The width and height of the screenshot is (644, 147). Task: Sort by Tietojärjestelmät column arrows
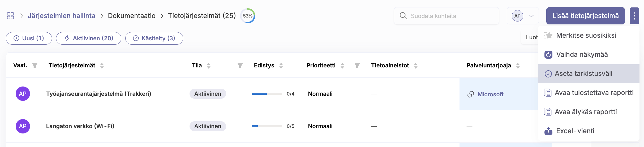pos(102,66)
